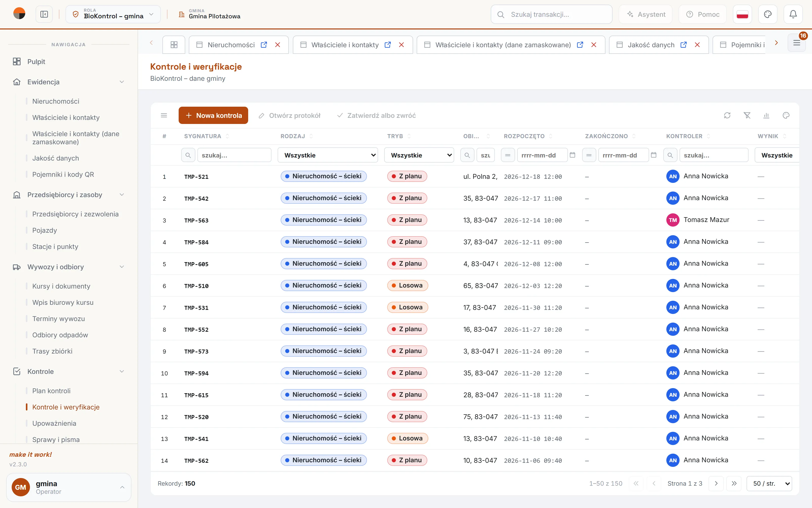The width and height of the screenshot is (812, 508).
Task: Close the Jakość danych tab
Action: (697, 45)
